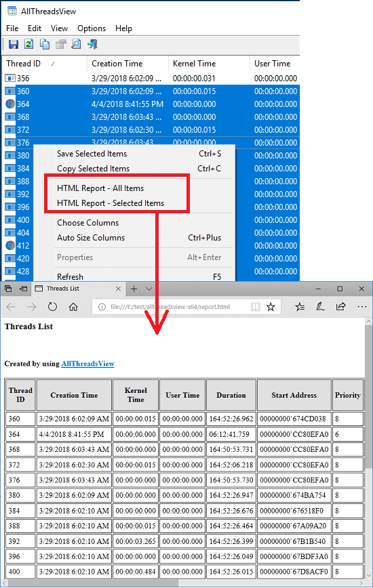373x588 pixels.
Task: Close the Threads List tab
Action: (x=118, y=289)
